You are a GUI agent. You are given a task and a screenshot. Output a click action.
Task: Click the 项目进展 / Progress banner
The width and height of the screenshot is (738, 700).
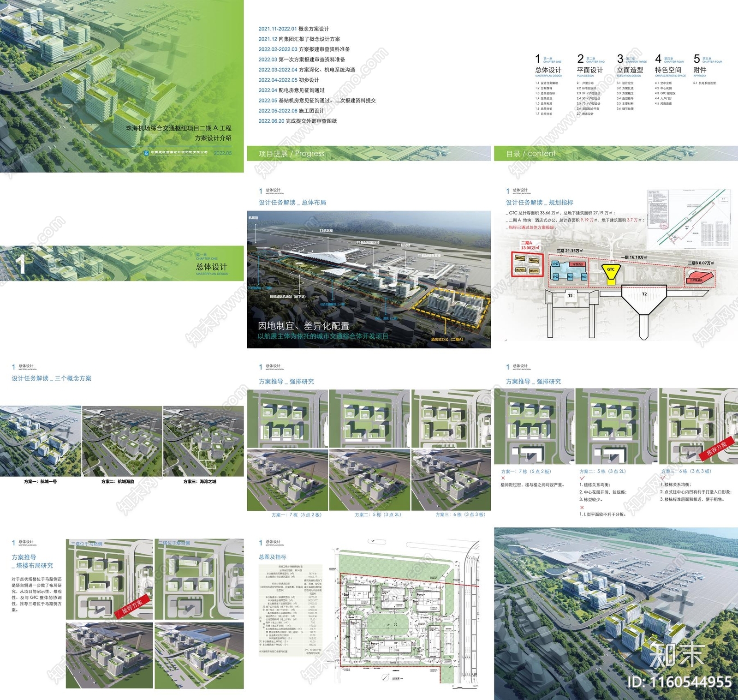pos(369,154)
